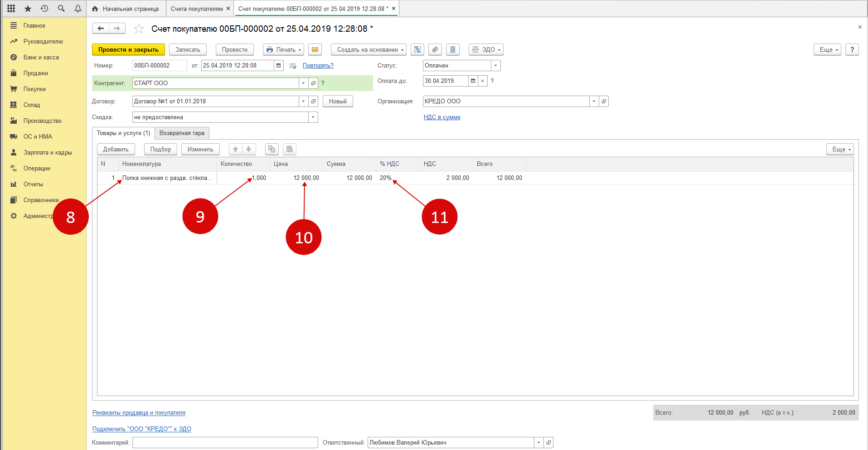The height and width of the screenshot is (450, 868).
Task: Go back with the left arrow button
Action: [101, 29]
